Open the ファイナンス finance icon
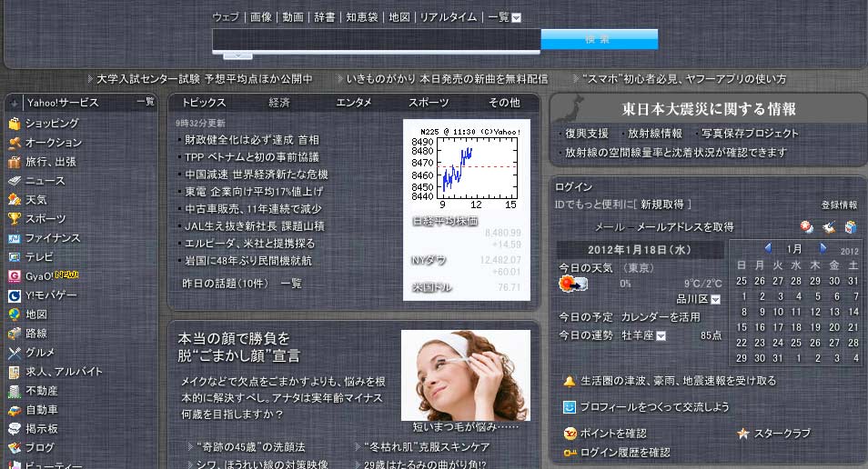This screenshot has width=868, height=469. pos(14,238)
